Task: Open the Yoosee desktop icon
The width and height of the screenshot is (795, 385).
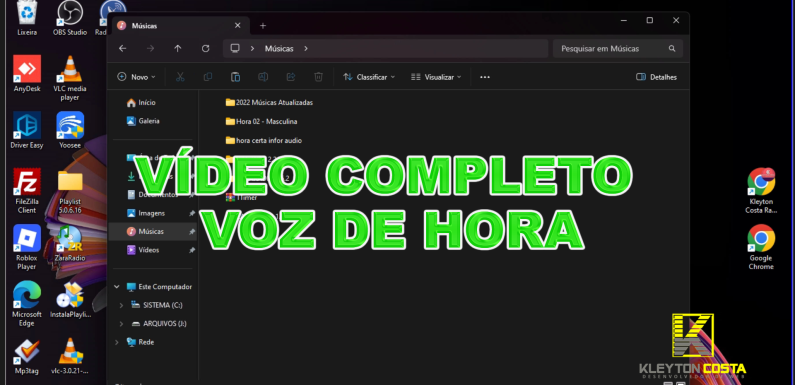Action: [70, 130]
